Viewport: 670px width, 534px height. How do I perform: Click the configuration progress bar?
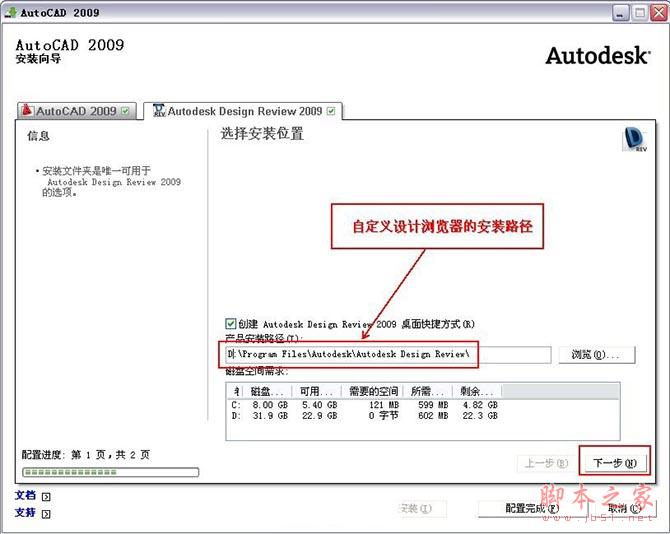coord(110,472)
